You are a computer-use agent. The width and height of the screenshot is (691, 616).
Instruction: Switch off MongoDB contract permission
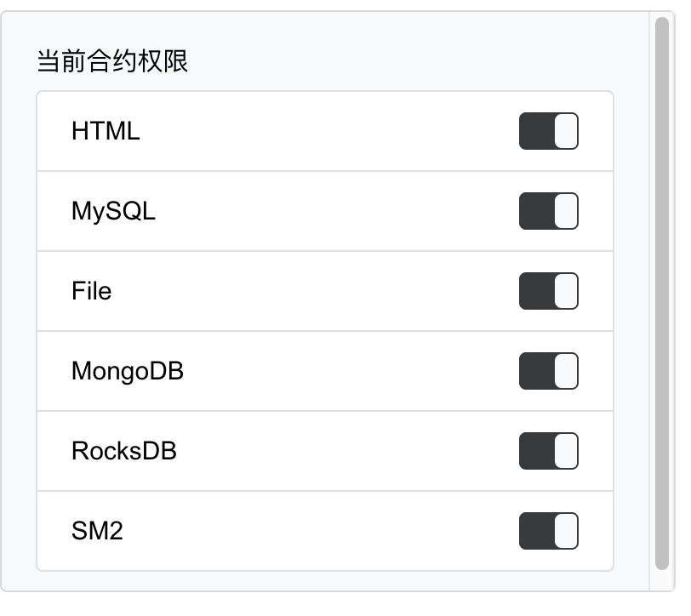coord(548,371)
